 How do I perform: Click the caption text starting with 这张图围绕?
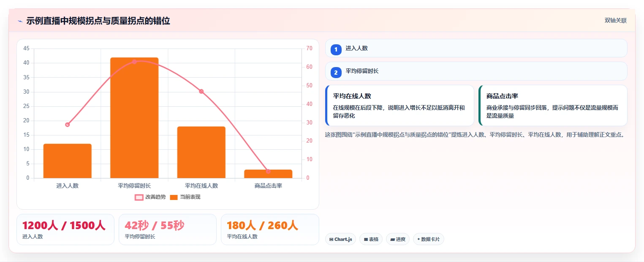coord(474,135)
